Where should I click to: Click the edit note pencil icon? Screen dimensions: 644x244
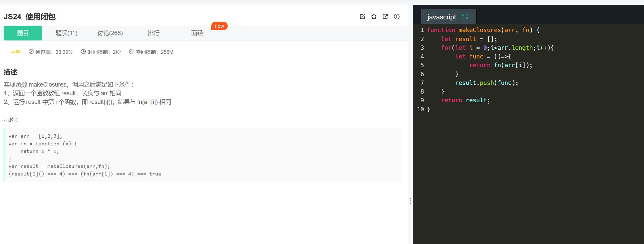[362, 17]
